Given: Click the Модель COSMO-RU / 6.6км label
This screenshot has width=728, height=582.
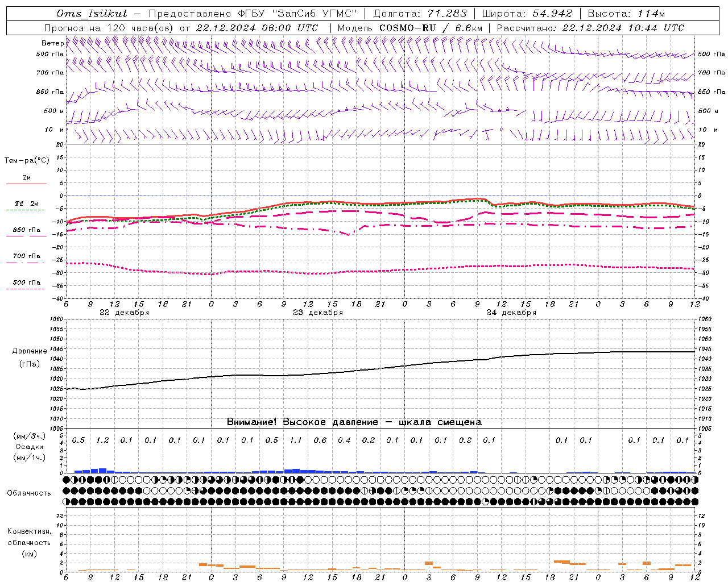Looking at the screenshot, I should [x=410, y=28].
